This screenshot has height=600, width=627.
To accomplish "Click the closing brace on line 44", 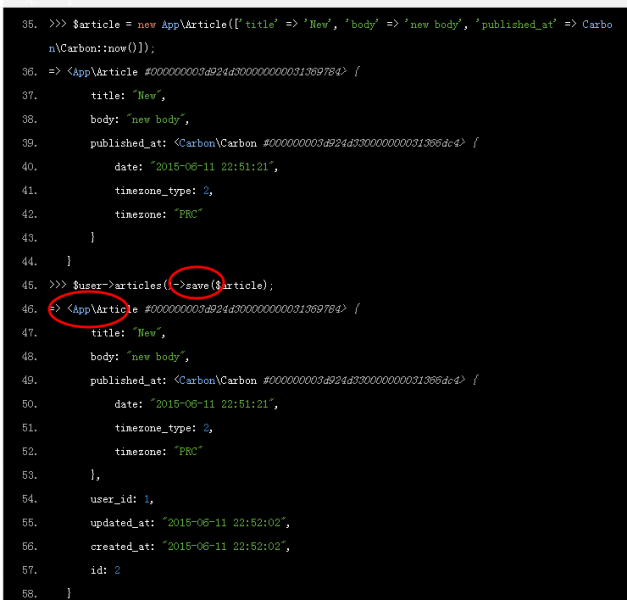I will point(69,261).
